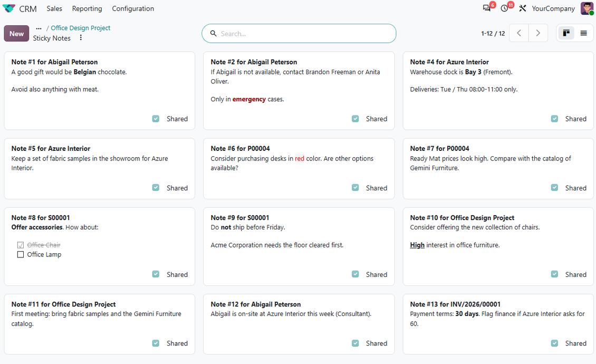Toggle Shared on Note #4
This screenshot has width=596, height=364.
point(554,119)
